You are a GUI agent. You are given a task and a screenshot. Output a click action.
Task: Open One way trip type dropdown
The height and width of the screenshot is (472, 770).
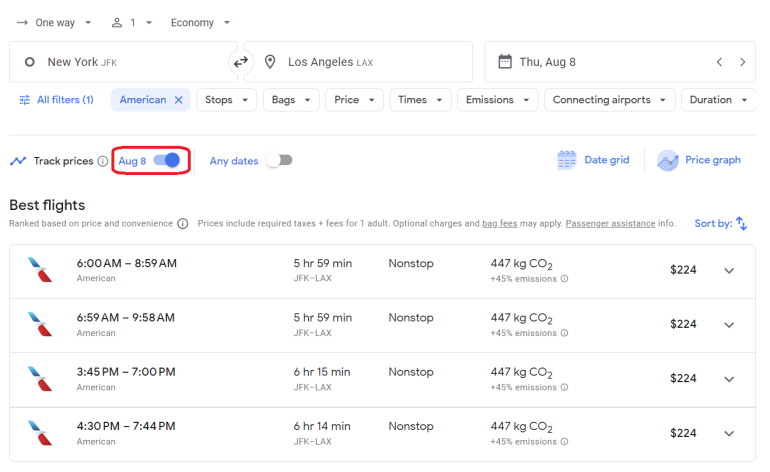tap(56, 22)
